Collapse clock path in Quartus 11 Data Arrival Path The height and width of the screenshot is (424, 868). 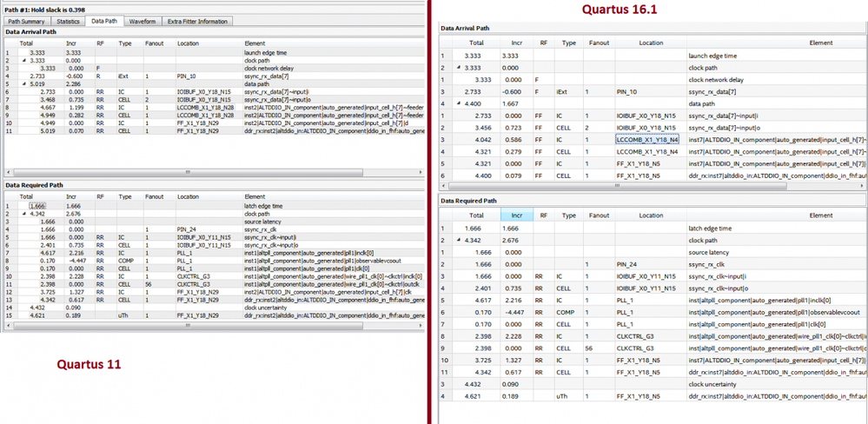pyautogui.click(x=24, y=60)
